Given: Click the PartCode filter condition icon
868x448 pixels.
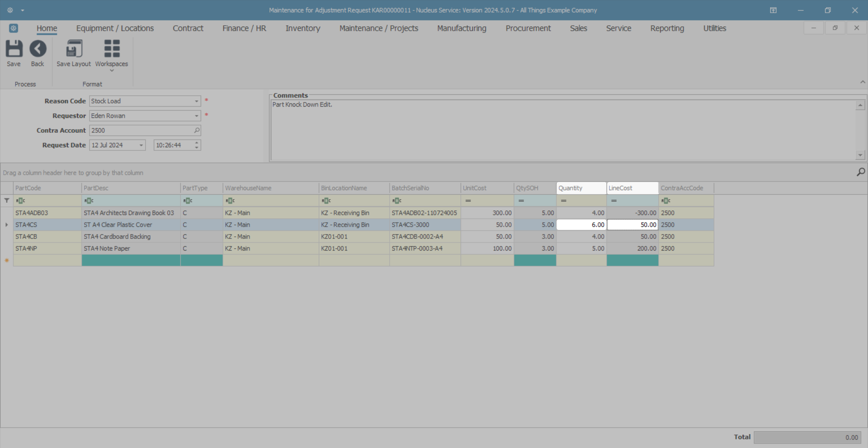Looking at the screenshot, I should pos(20,201).
